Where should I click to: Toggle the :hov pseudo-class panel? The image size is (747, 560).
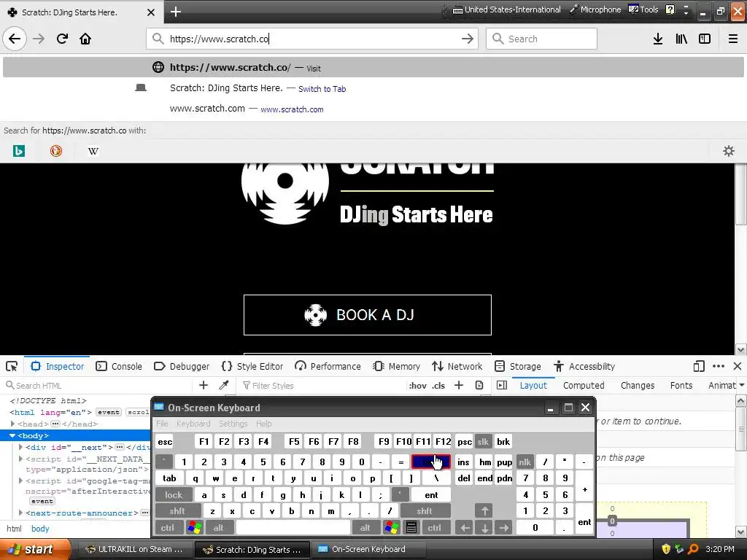click(418, 385)
